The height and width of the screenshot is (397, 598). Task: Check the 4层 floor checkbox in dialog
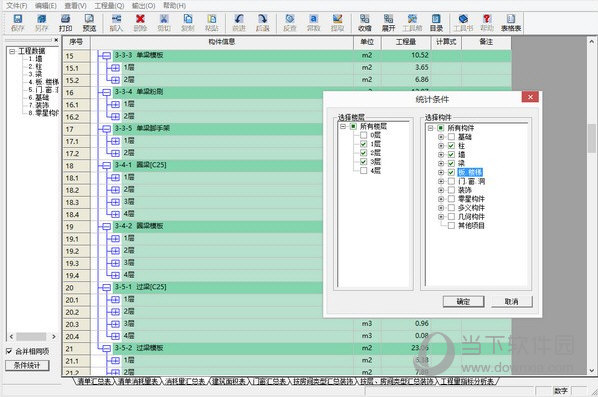pyautogui.click(x=363, y=170)
